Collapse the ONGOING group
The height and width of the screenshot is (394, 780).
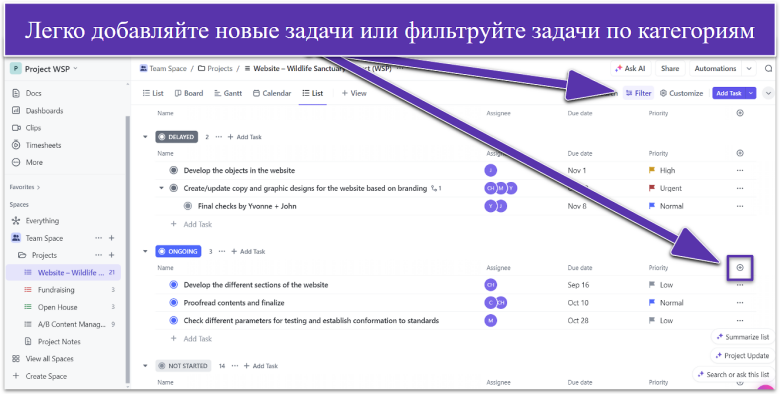(145, 251)
